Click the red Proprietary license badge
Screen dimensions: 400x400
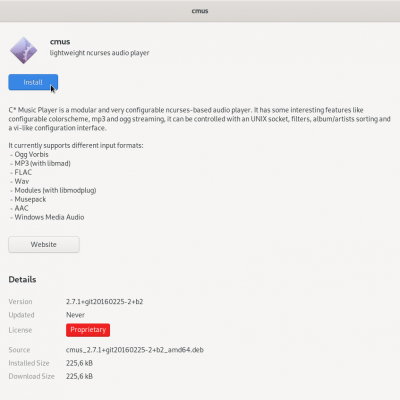click(88, 330)
